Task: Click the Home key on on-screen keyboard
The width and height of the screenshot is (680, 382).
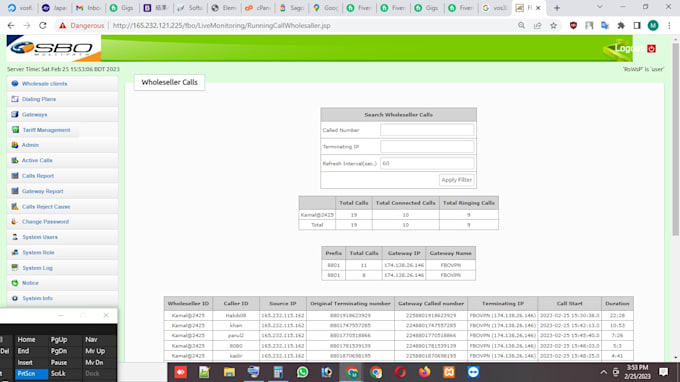Action: point(26,340)
